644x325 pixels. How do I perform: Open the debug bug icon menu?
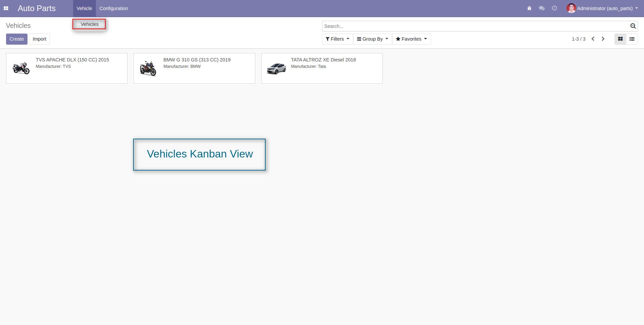(529, 8)
